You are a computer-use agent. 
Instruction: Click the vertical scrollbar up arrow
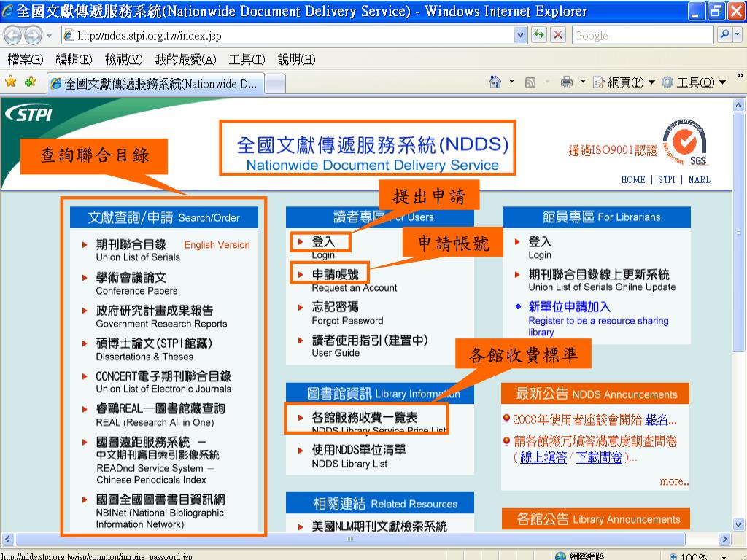(738, 104)
